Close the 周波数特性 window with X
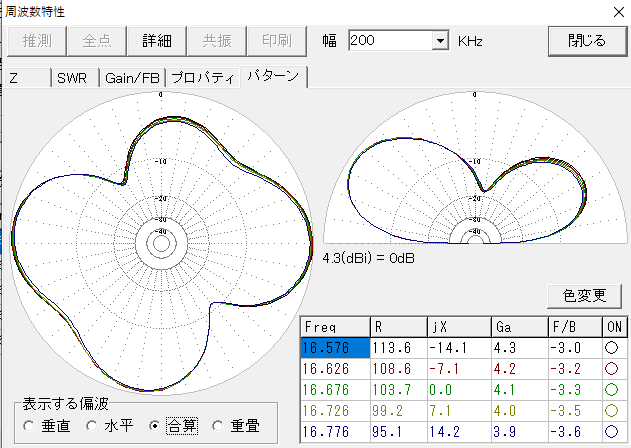 pos(619,12)
